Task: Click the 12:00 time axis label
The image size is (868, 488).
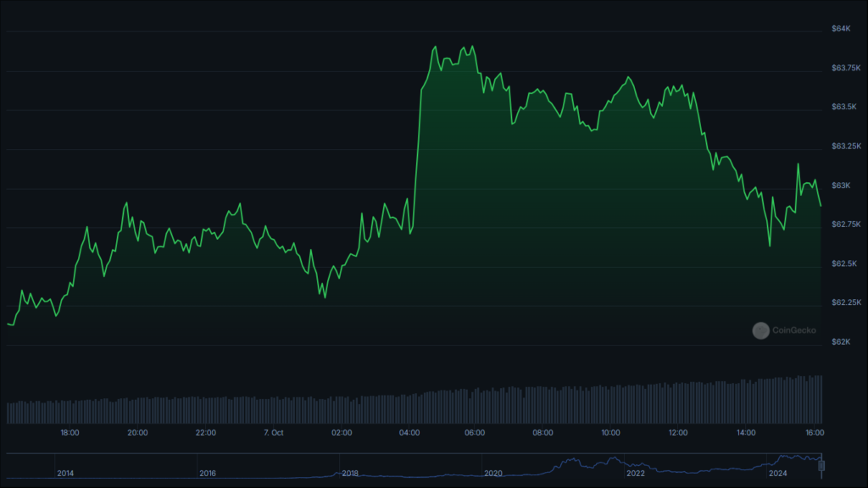Action: [678, 433]
